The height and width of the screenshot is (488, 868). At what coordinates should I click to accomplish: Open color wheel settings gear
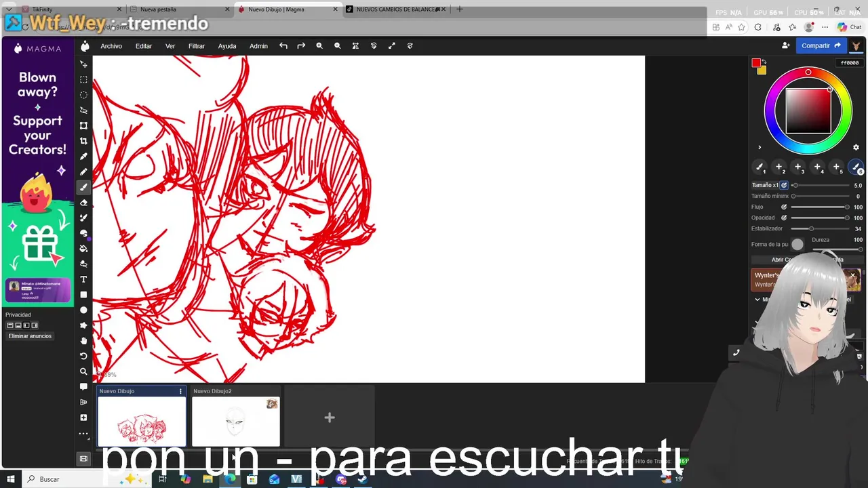(x=856, y=147)
